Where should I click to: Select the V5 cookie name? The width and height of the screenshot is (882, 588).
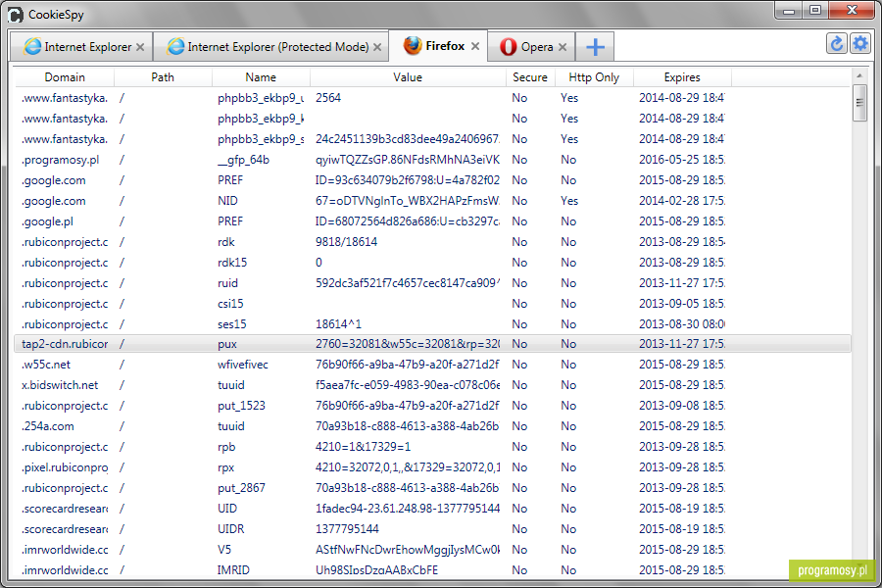click(224, 550)
